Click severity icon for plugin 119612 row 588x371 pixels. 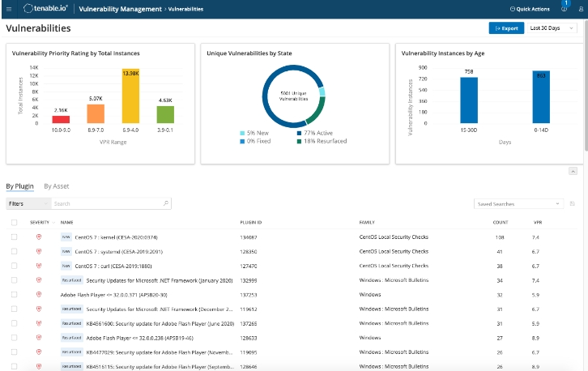coord(39,309)
